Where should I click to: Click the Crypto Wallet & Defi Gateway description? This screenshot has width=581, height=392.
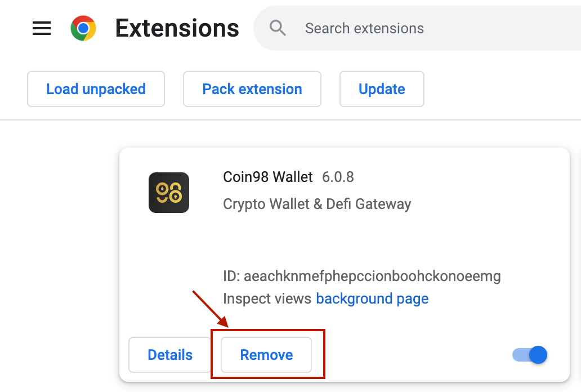tap(317, 204)
